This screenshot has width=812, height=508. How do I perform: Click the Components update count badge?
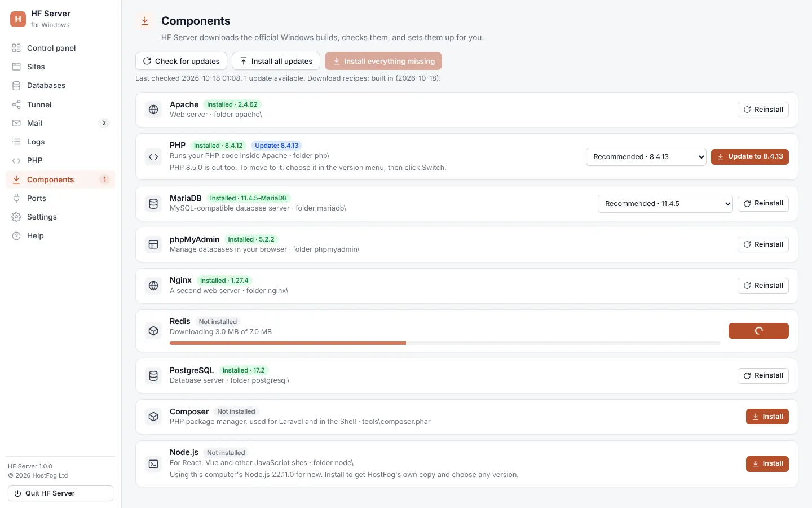(x=104, y=179)
